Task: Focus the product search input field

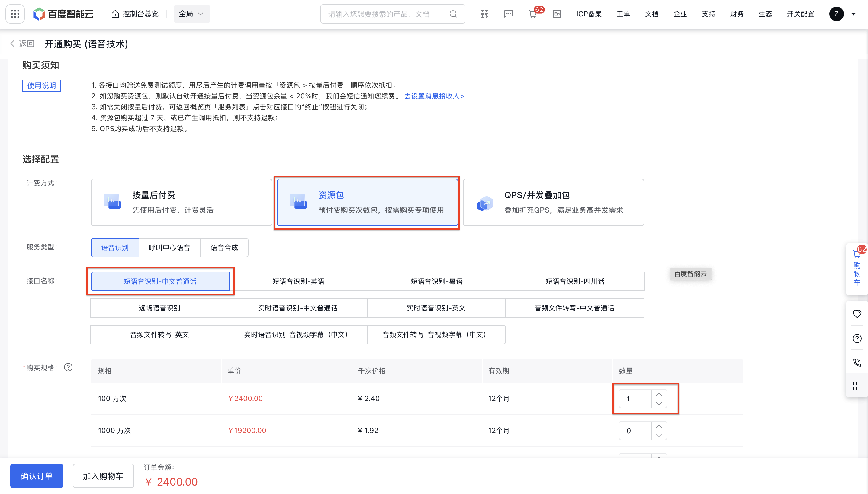Action: tap(393, 14)
